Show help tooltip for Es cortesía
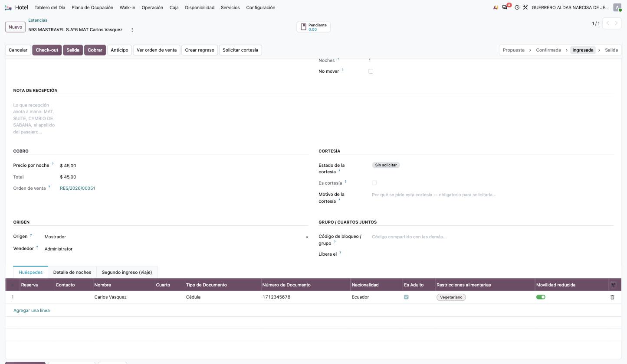The image size is (627, 364). click(x=345, y=182)
